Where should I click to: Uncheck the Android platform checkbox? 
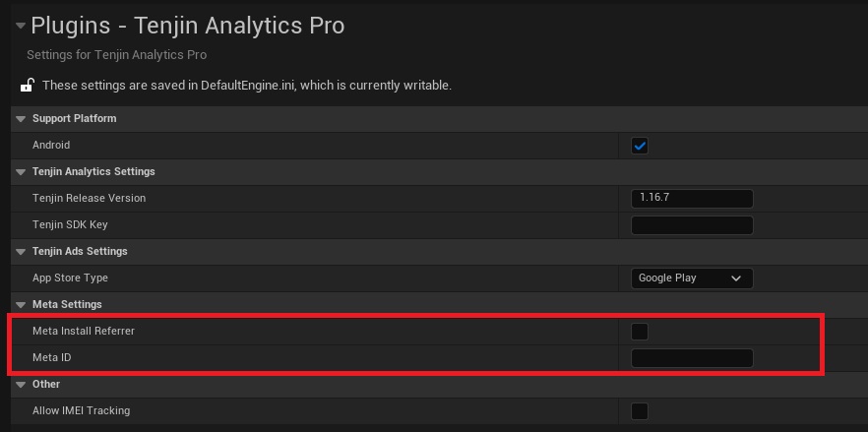point(640,146)
